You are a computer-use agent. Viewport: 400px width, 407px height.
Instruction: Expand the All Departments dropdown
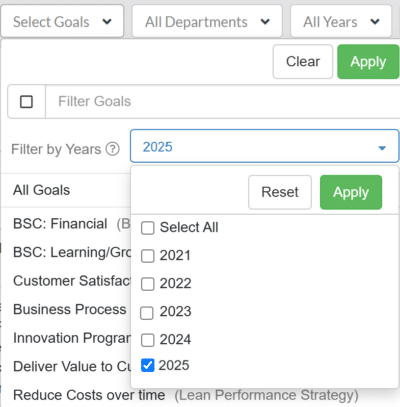tap(207, 22)
